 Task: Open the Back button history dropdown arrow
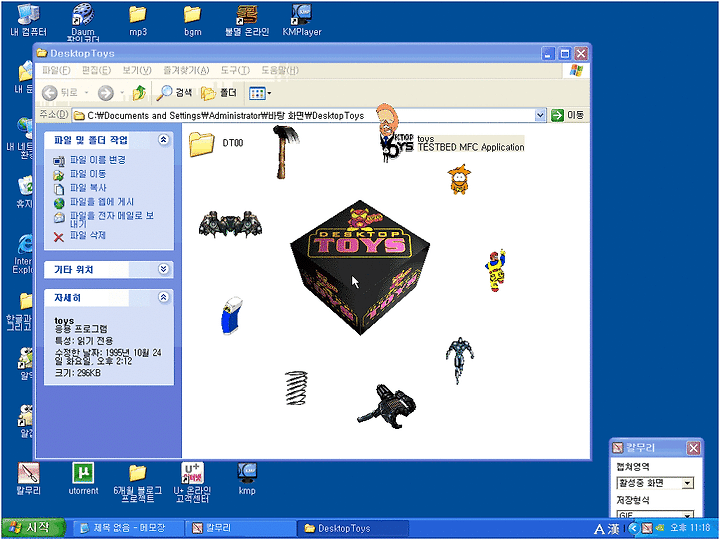(x=86, y=93)
